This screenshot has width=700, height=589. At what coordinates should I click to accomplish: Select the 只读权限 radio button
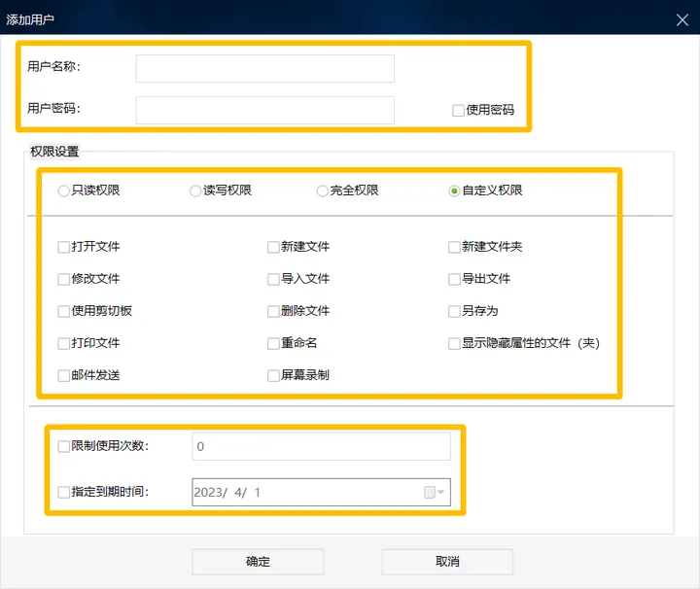click(x=63, y=191)
